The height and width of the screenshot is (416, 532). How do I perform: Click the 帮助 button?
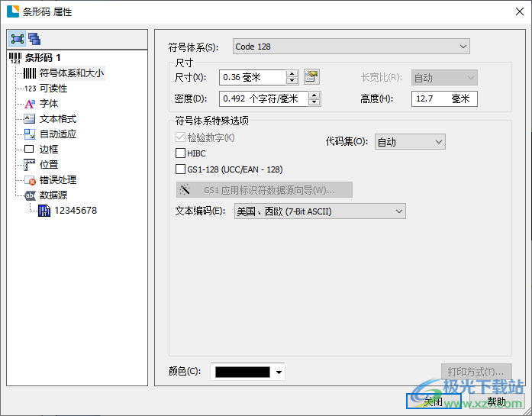coord(497,401)
